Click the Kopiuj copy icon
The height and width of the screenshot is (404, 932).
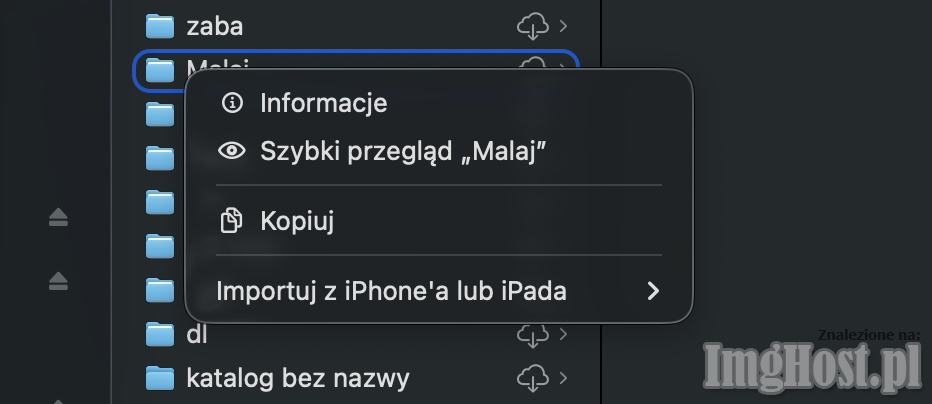pyautogui.click(x=232, y=220)
